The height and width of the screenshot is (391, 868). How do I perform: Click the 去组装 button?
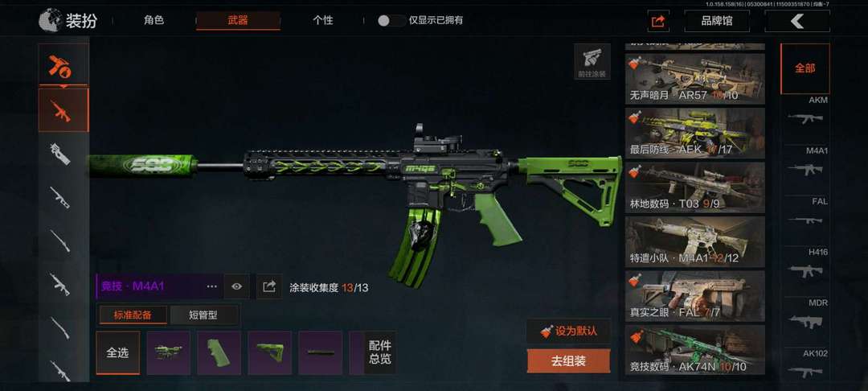point(568,361)
